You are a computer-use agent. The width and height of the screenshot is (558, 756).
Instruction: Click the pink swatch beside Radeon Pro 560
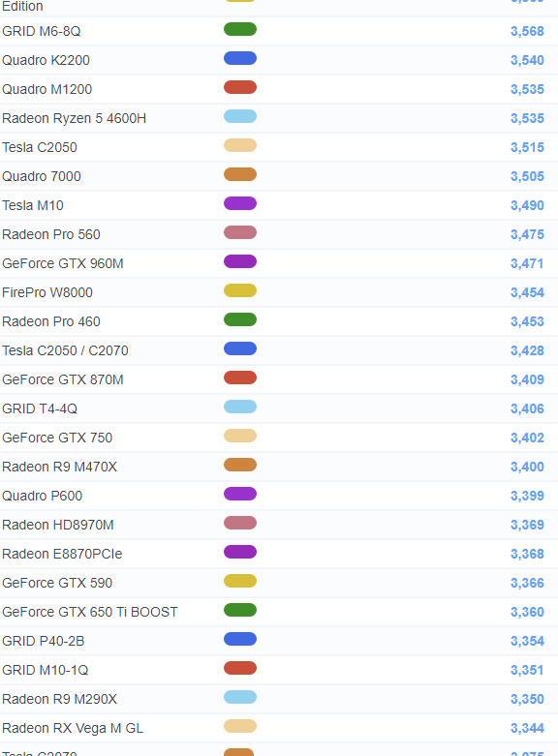(240, 232)
